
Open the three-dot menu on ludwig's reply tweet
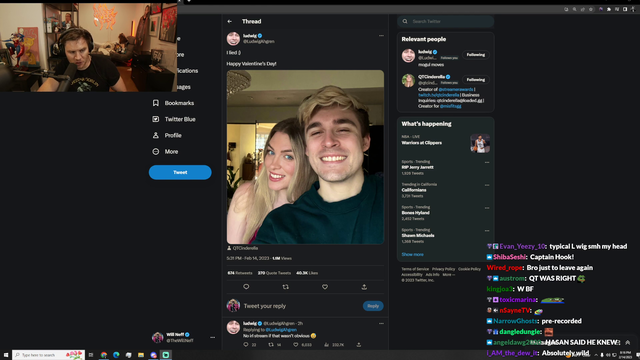click(381, 323)
